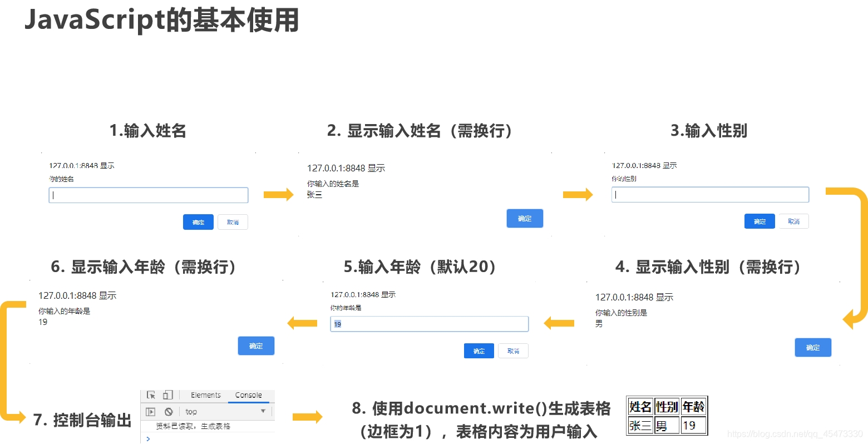Image resolution: width=868 pixels, height=444 pixels.
Task: Click the 年龄 header cell in the table
Action: (693, 407)
